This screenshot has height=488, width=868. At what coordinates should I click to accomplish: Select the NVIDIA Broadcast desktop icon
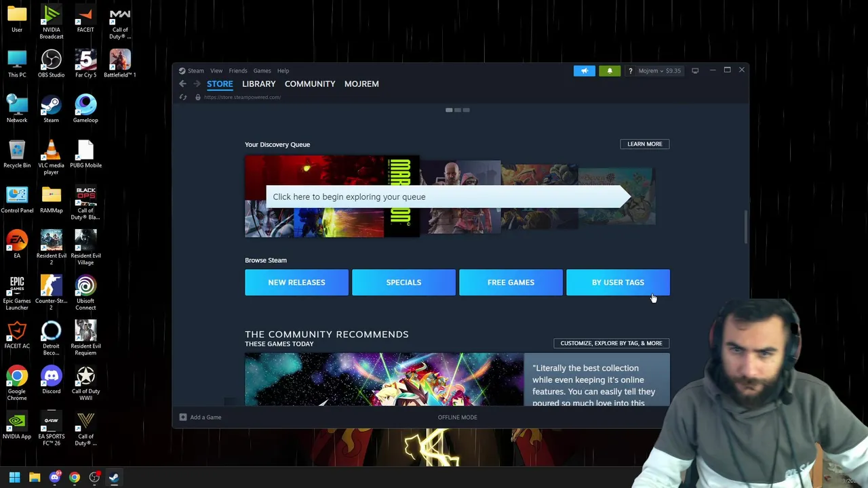(x=52, y=22)
